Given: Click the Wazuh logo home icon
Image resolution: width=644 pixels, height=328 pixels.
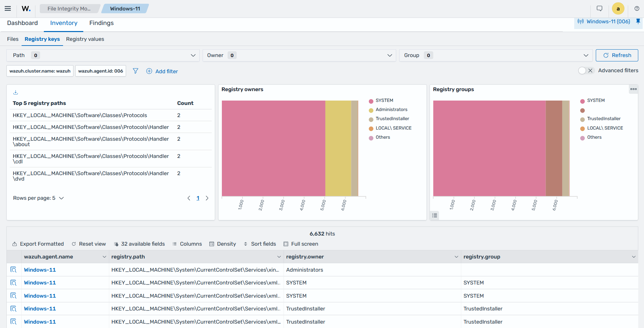Looking at the screenshot, I should (x=26, y=9).
